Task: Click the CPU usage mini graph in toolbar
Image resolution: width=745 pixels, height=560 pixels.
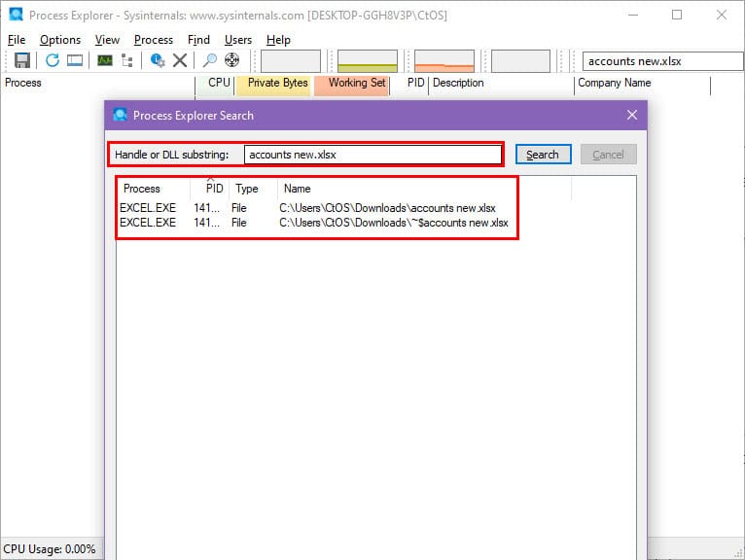Action: tap(291, 61)
